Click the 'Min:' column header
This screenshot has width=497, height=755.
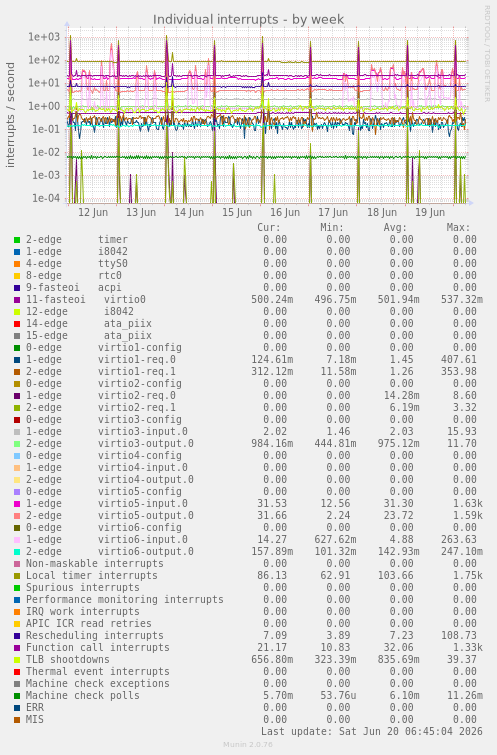332,227
